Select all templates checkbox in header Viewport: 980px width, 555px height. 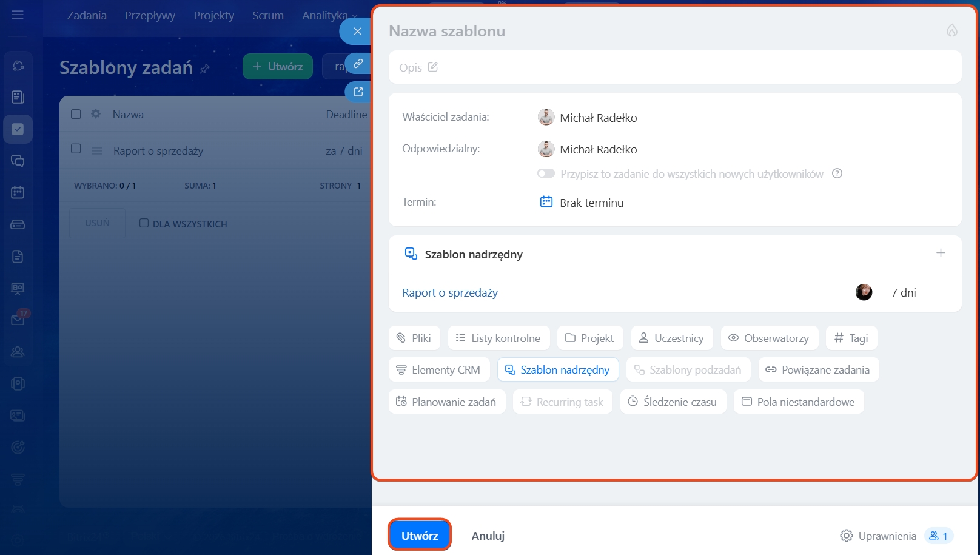click(x=76, y=114)
